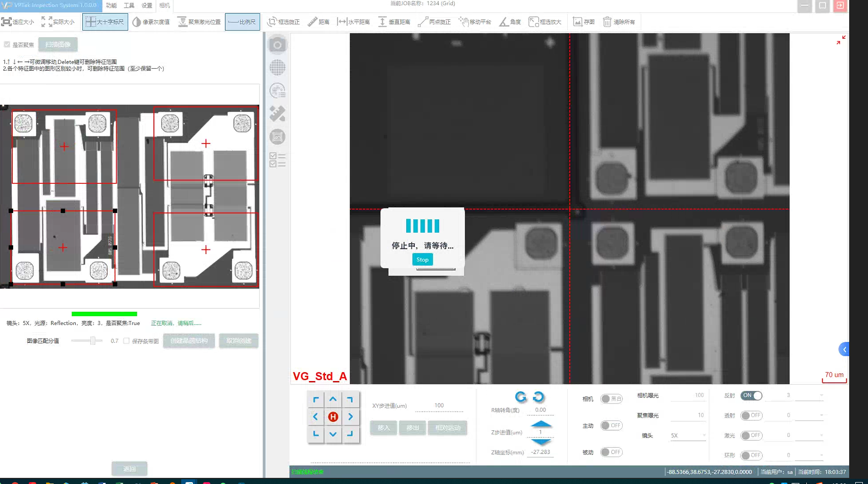Screen dimensions: 868x484
Task: Decrease Z step with blue down triangle
Action: [541, 442]
